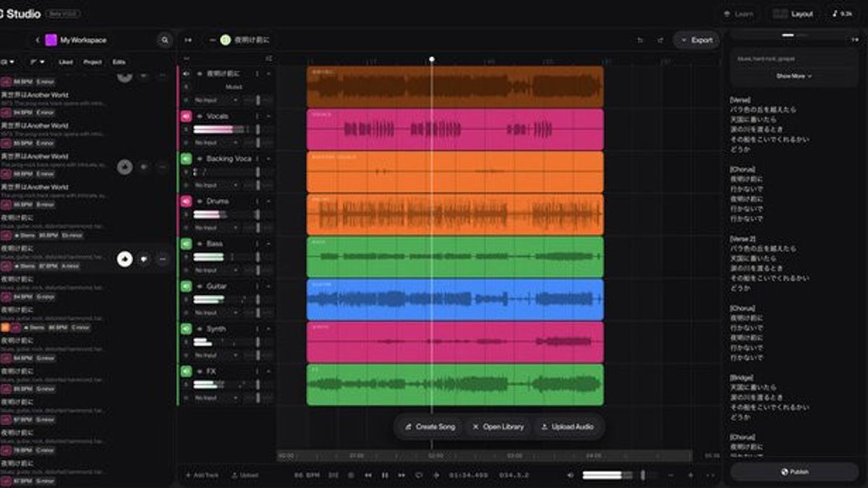868x488 pixels.
Task: Click the loop playback icon
Action: click(x=420, y=476)
